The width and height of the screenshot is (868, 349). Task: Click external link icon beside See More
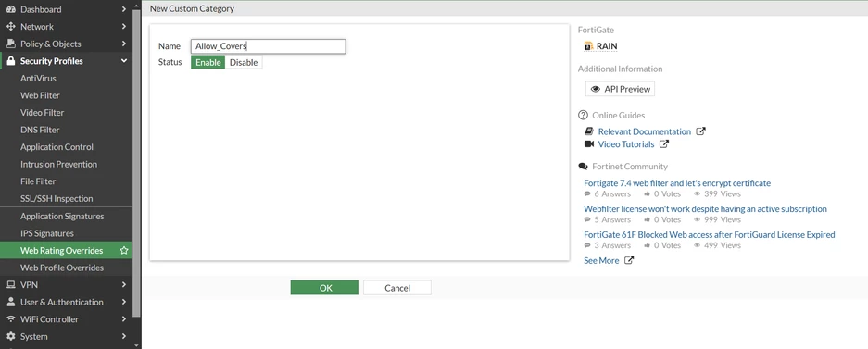coord(629,260)
